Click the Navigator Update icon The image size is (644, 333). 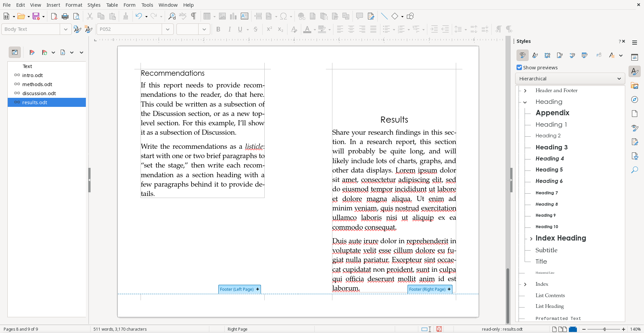(45, 52)
